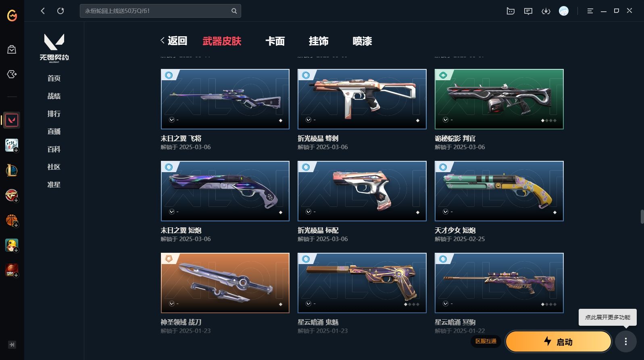Switch to the 喷漆 tab
This screenshot has height=360, width=644.
coord(362,41)
